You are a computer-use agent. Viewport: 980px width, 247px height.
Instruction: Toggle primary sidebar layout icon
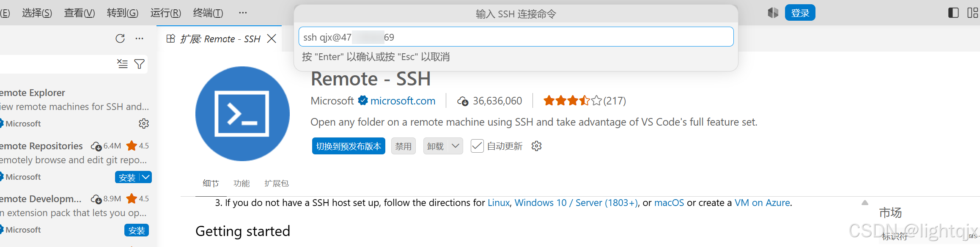[x=953, y=13]
